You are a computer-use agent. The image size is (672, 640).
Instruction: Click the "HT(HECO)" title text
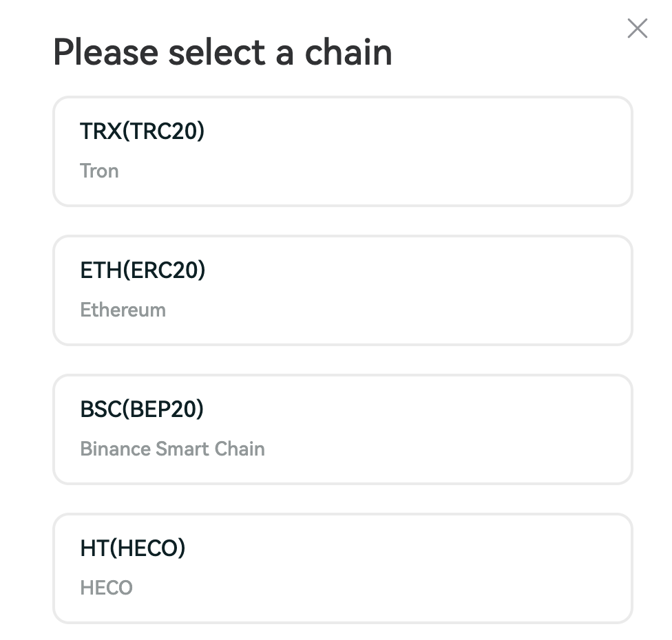pos(132,548)
